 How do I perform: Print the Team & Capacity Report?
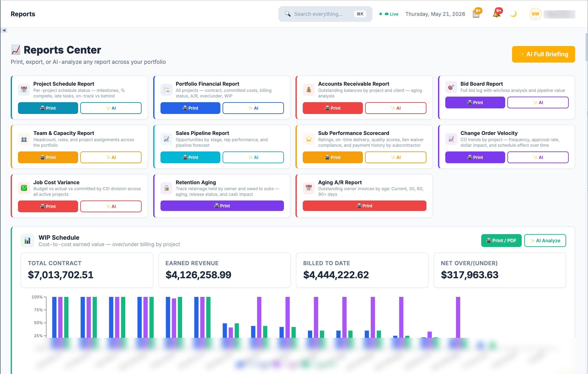pos(48,157)
